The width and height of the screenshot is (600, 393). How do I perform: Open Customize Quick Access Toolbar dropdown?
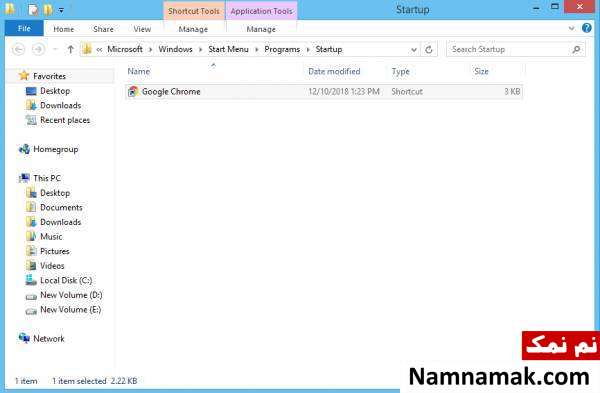tap(61, 10)
